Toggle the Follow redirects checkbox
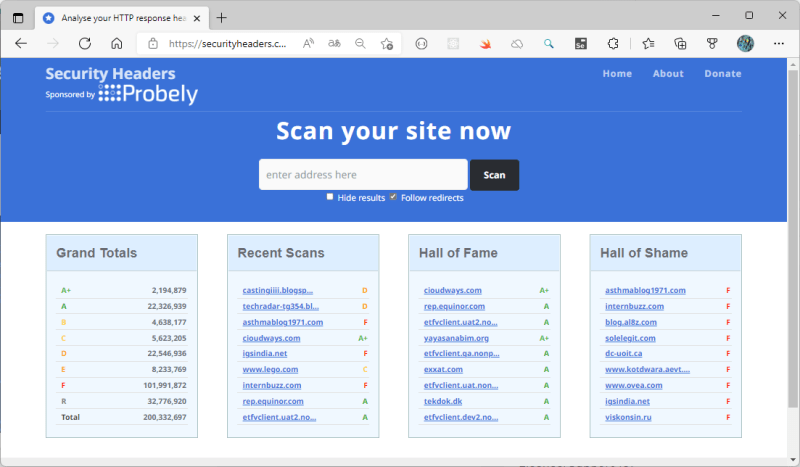The width and height of the screenshot is (800, 467). pos(393,197)
